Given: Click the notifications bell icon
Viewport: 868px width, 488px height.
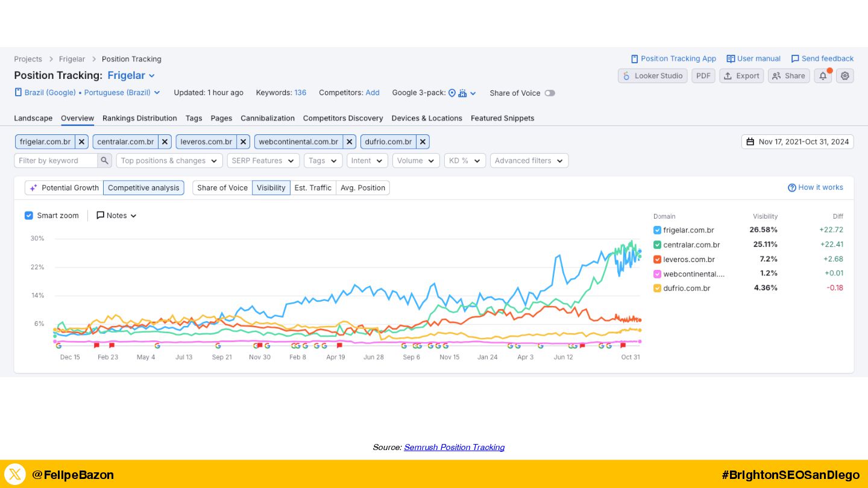Looking at the screenshot, I should tap(822, 76).
